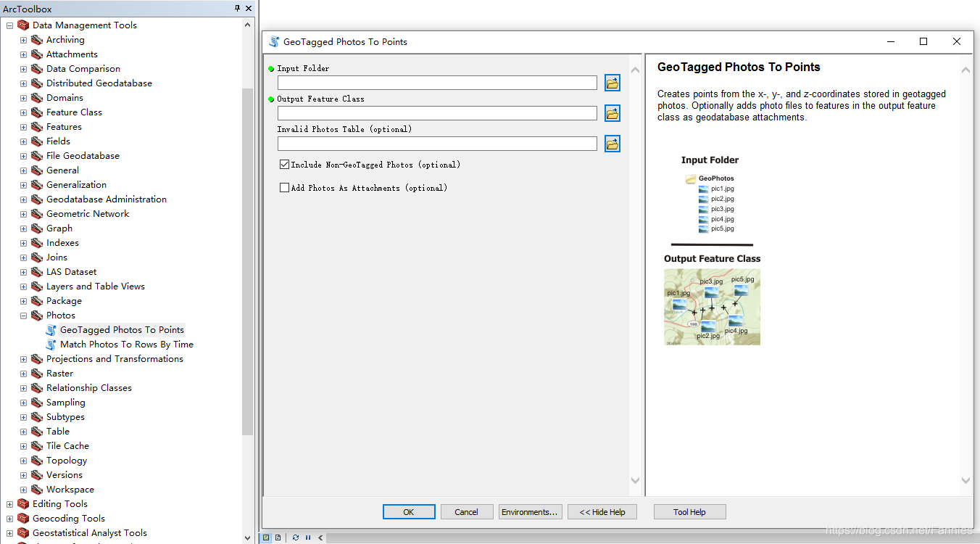Click the Tile Cache toolset icon

[37, 446]
